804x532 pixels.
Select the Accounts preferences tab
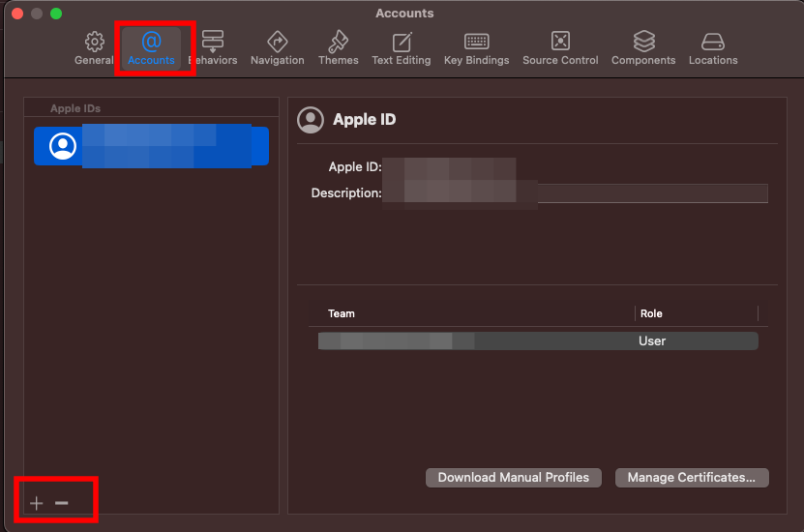point(151,48)
